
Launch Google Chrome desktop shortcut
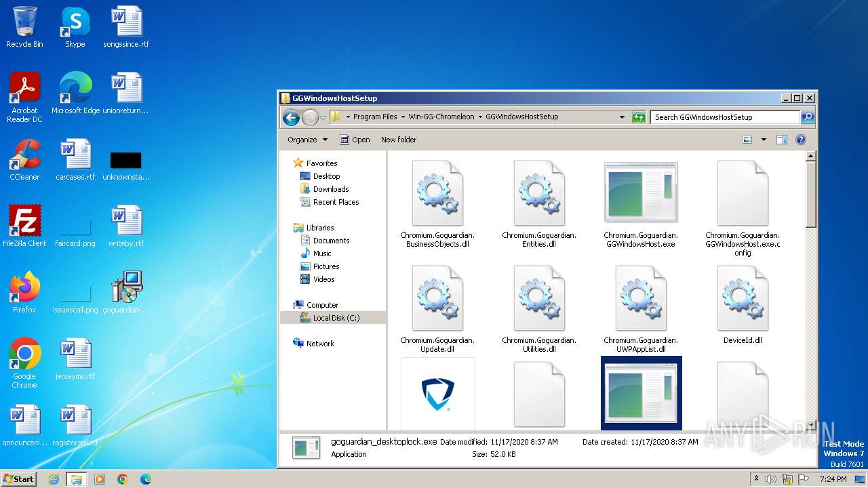[24, 363]
